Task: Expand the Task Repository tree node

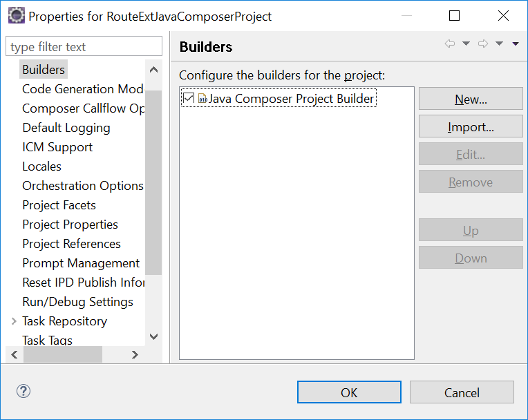Action: tap(14, 321)
